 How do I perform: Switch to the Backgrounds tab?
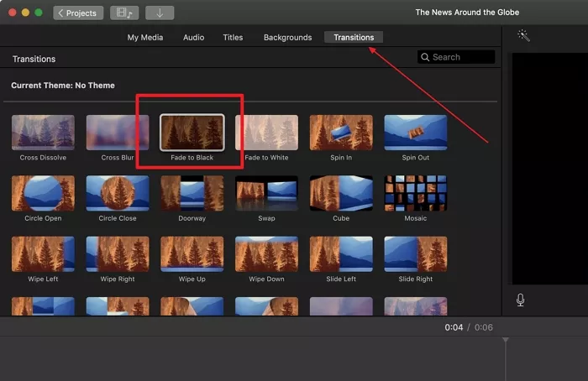(x=287, y=38)
